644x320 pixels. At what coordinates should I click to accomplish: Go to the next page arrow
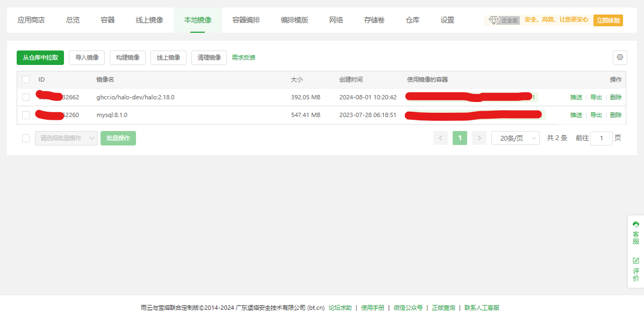coord(478,138)
